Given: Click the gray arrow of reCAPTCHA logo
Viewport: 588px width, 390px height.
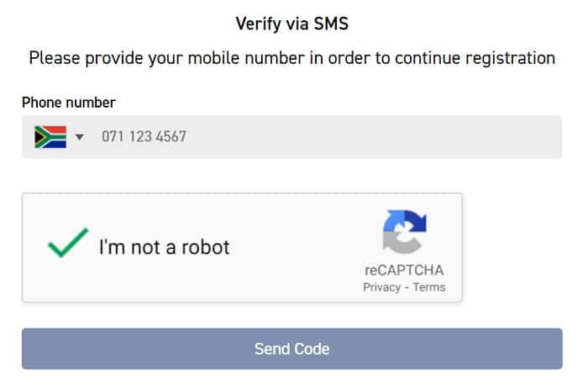Looking at the screenshot, I should pyautogui.click(x=399, y=243).
